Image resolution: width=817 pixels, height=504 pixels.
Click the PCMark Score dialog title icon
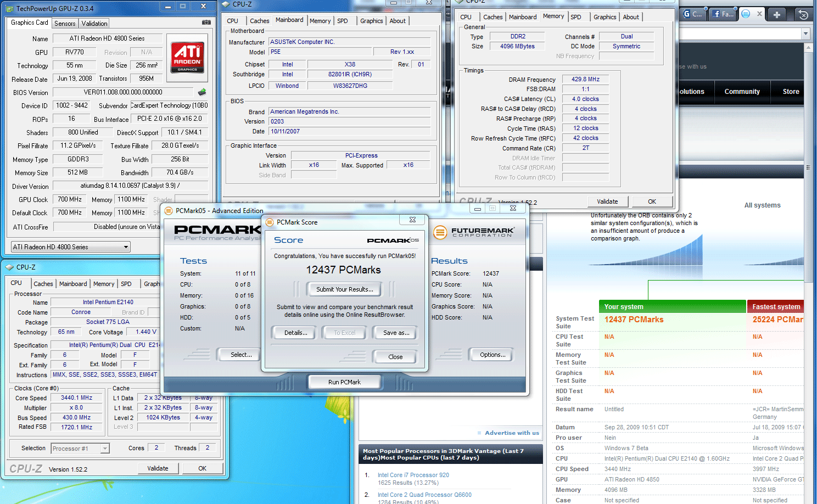pyautogui.click(x=270, y=222)
